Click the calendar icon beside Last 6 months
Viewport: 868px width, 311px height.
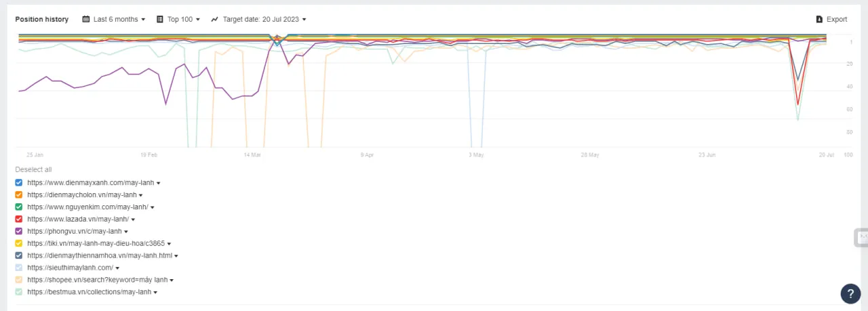click(x=86, y=20)
